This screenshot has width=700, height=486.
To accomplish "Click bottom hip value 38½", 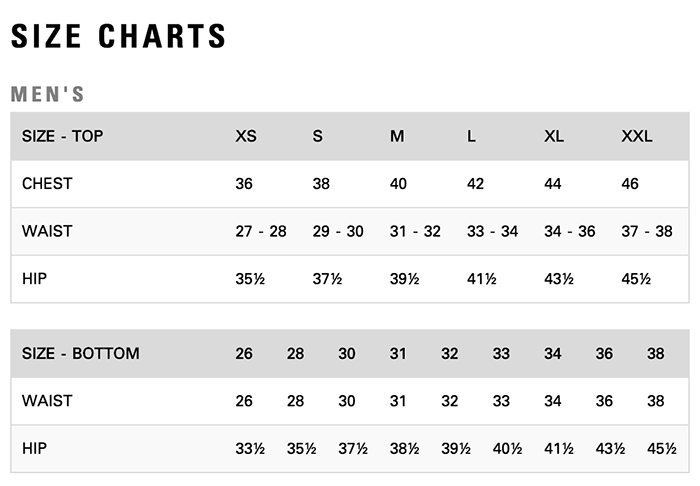I will [x=404, y=449].
